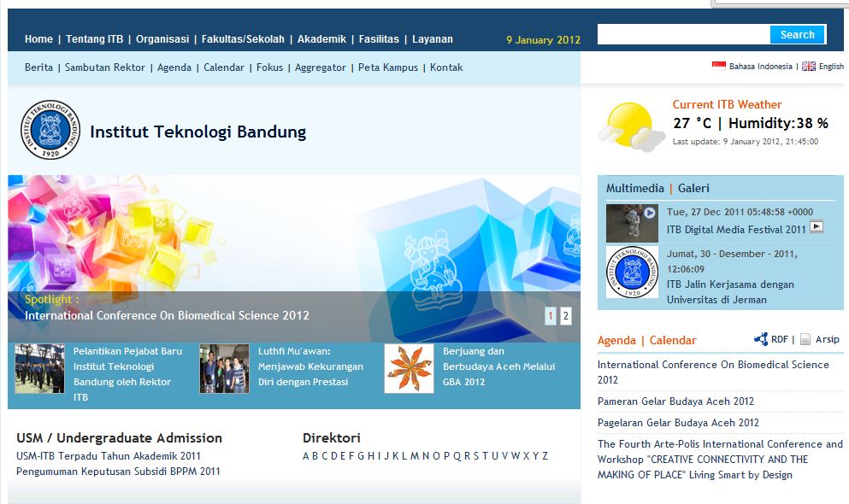
Task: Open the Fokus submenu link
Action: 269,67
